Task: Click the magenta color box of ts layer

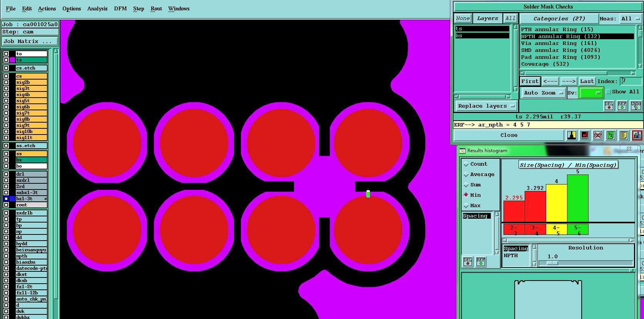Action: 12,60
